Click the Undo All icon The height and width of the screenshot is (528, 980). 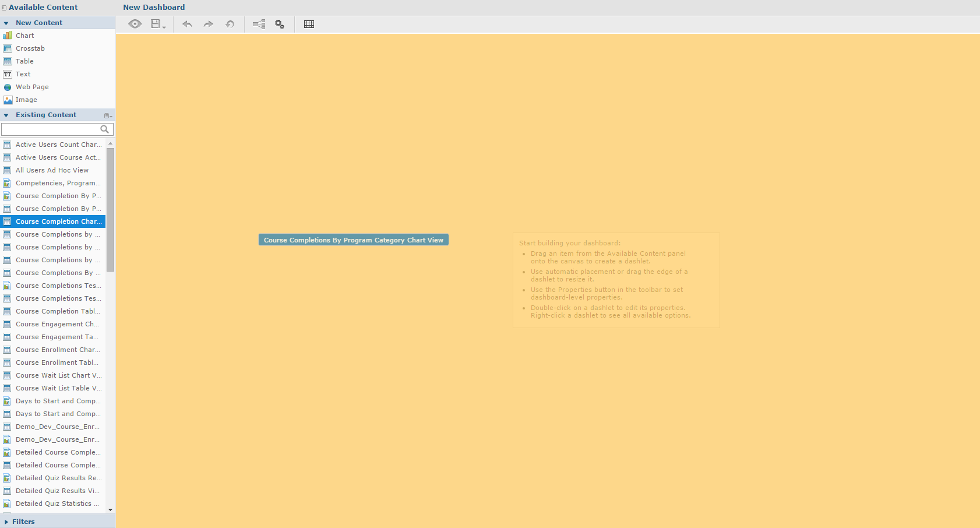pyautogui.click(x=230, y=24)
